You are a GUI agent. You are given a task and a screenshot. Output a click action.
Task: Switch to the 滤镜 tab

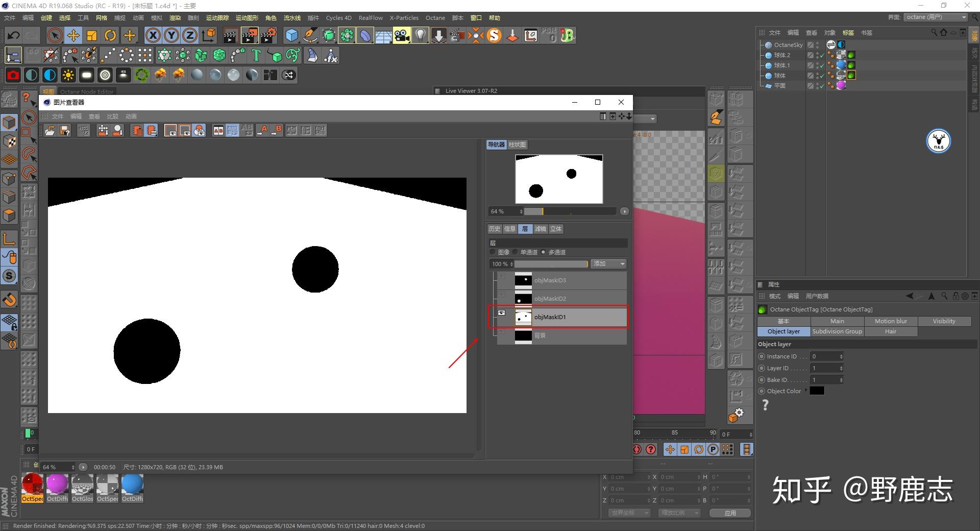point(540,229)
